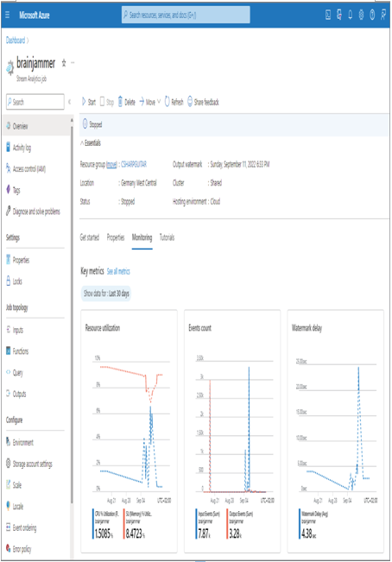Select the Monitoring tab

click(142, 237)
